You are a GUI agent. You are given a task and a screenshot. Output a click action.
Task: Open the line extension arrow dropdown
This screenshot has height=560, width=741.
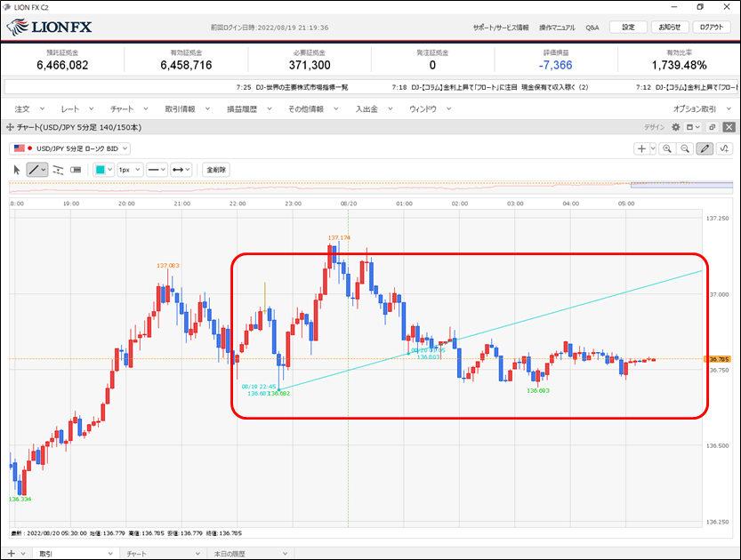181,170
